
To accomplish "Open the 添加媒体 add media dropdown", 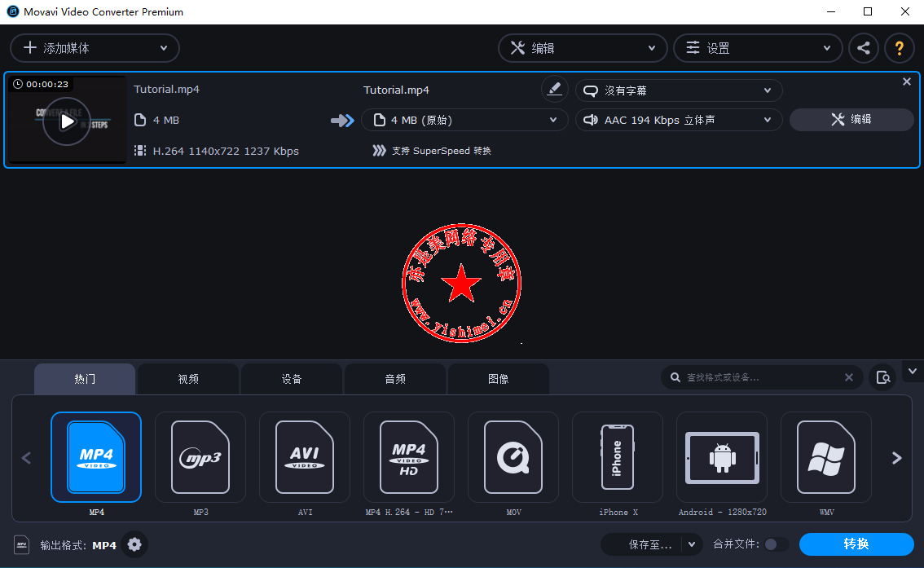I will tap(95, 48).
